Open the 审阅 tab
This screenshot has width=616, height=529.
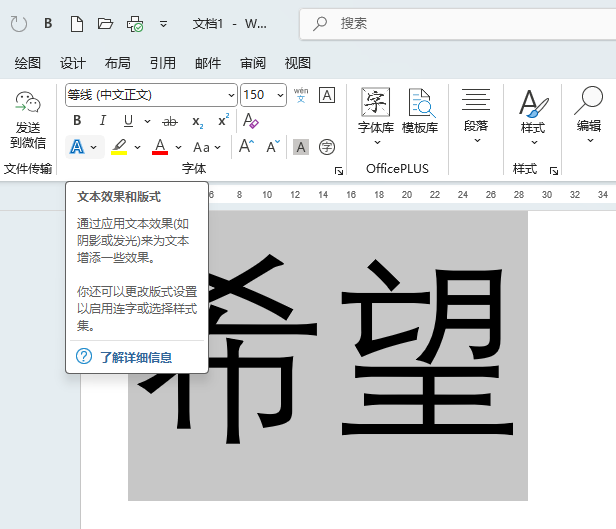click(253, 63)
